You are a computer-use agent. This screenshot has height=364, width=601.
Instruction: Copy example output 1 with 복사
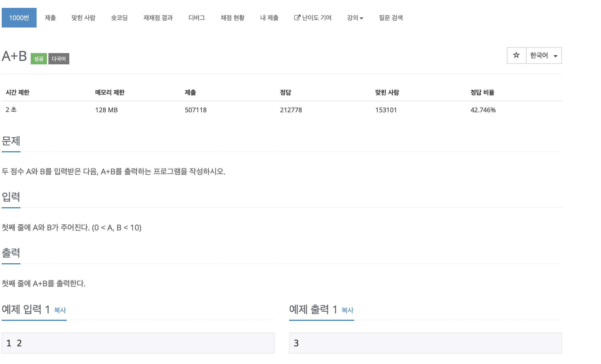347,310
